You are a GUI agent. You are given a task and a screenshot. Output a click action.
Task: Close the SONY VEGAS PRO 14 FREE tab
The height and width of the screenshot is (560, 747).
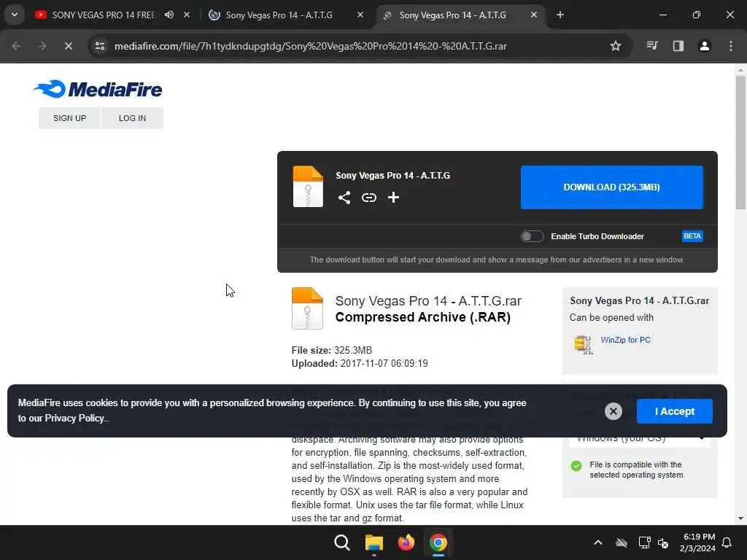point(187,15)
